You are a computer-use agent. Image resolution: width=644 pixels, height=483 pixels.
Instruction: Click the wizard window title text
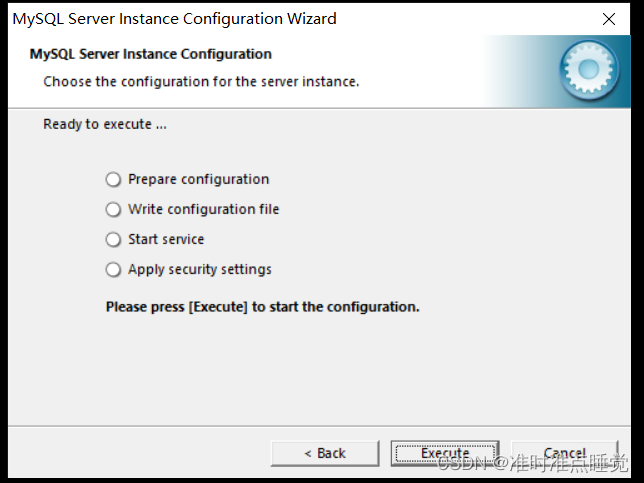coord(174,19)
